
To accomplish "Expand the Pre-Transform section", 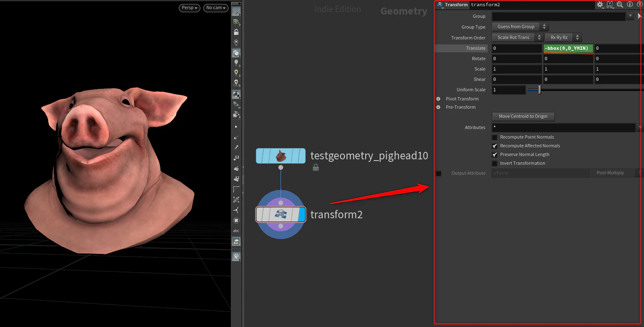I will (x=438, y=107).
